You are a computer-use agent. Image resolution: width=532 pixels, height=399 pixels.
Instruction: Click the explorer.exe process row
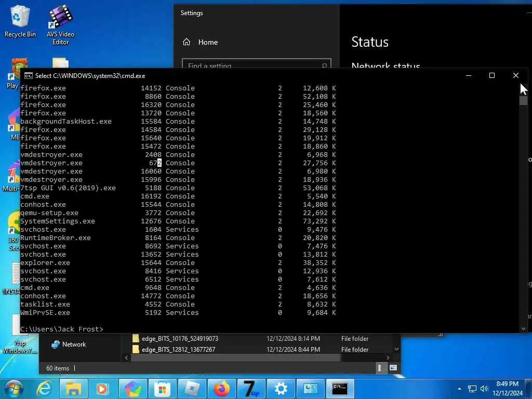click(178, 263)
